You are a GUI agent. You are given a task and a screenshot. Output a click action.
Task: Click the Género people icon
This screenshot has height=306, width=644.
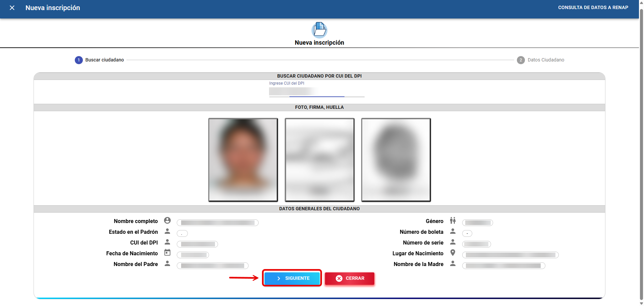[x=453, y=220]
